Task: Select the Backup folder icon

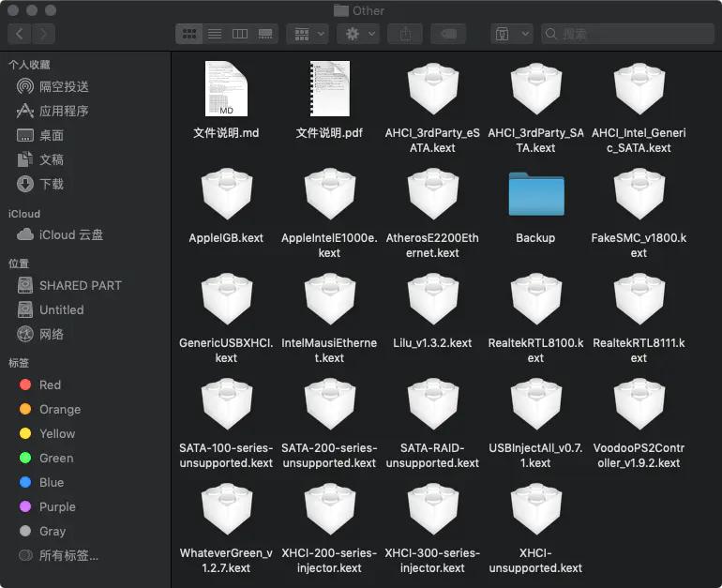Action: [x=536, y=194]
